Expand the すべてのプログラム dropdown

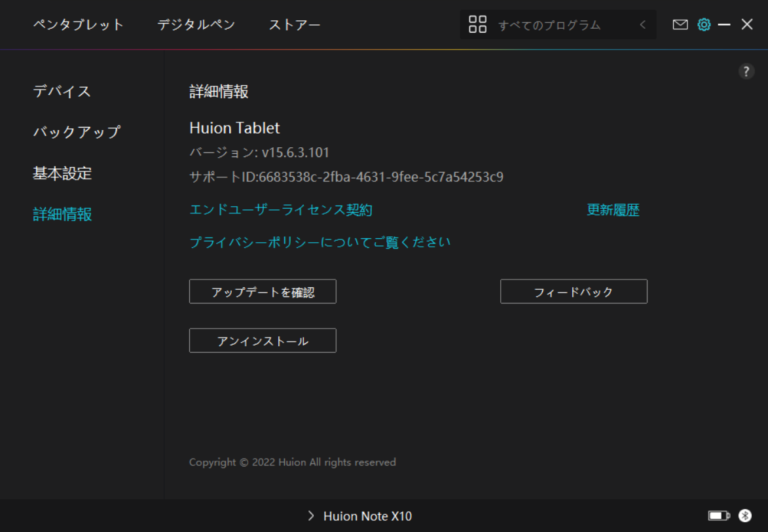pos(549,25)
